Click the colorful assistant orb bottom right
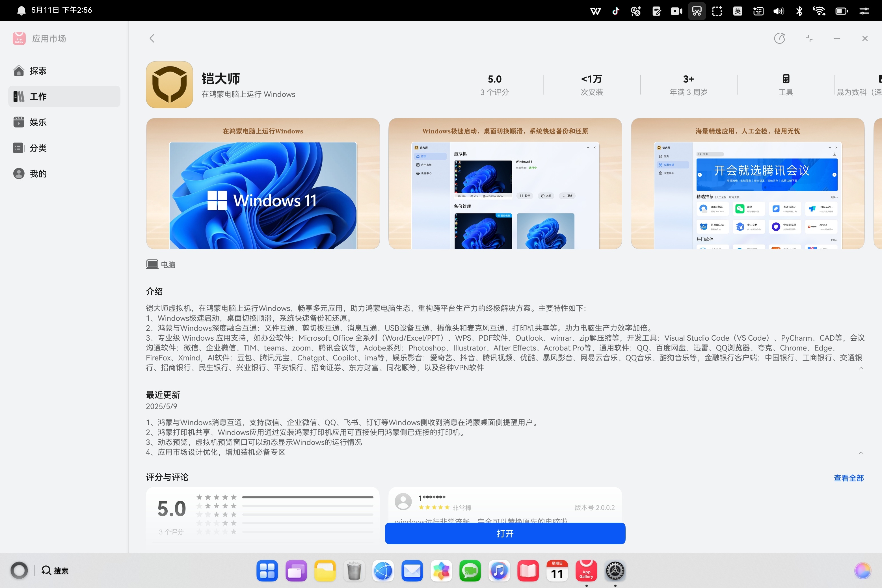 click(x=862, y=570)
